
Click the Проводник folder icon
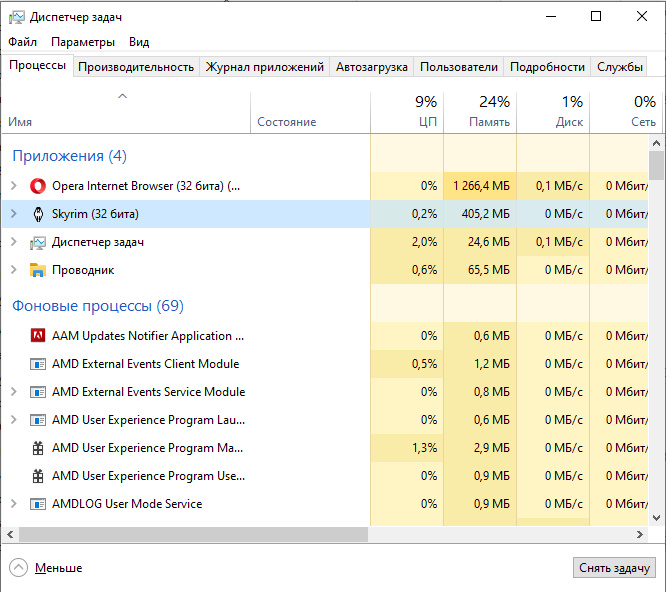tap(38, 270)
